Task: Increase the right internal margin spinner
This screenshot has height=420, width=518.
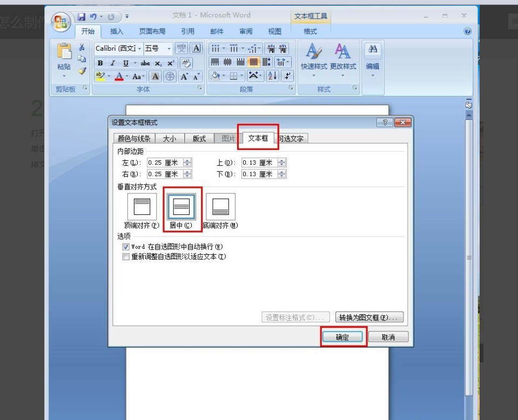Action: click(187, 172)
